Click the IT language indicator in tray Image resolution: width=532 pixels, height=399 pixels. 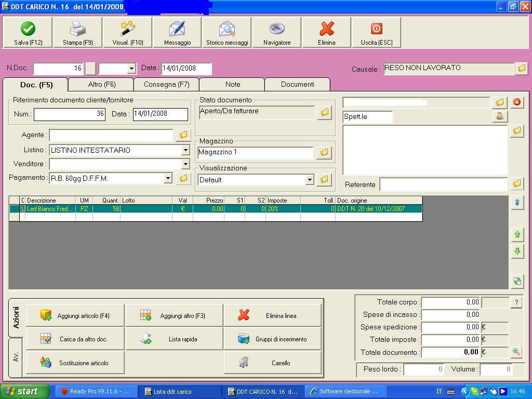point(439,391)
